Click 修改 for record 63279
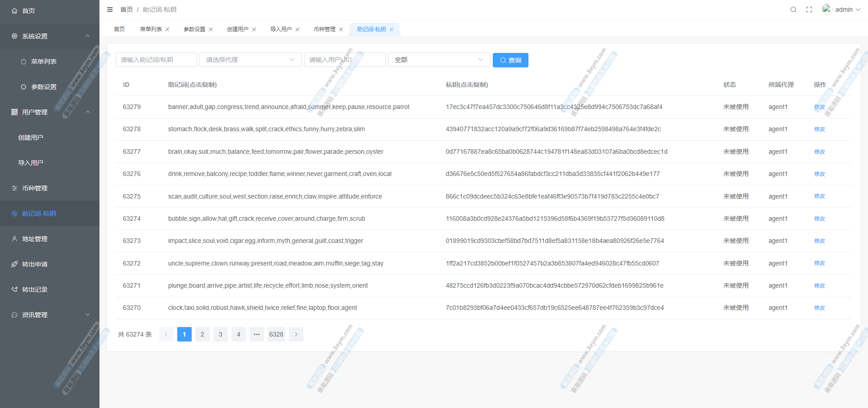Viewport: 868px width, 408px height. pos(819,107)
